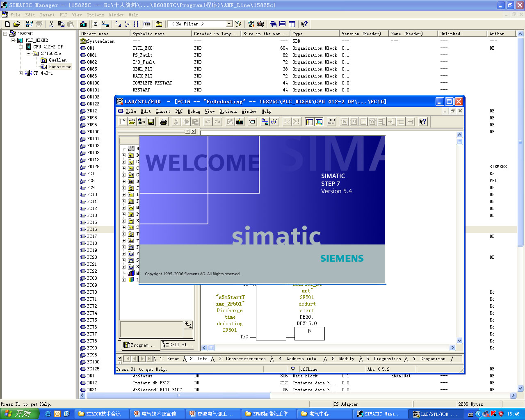Click Windows Start button

click(x=20, y=414)
